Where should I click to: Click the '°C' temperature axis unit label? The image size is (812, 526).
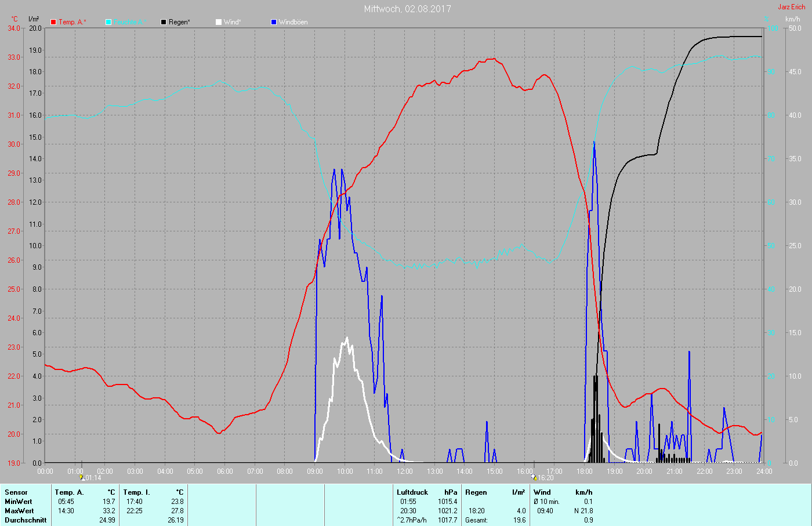[14, 19]
